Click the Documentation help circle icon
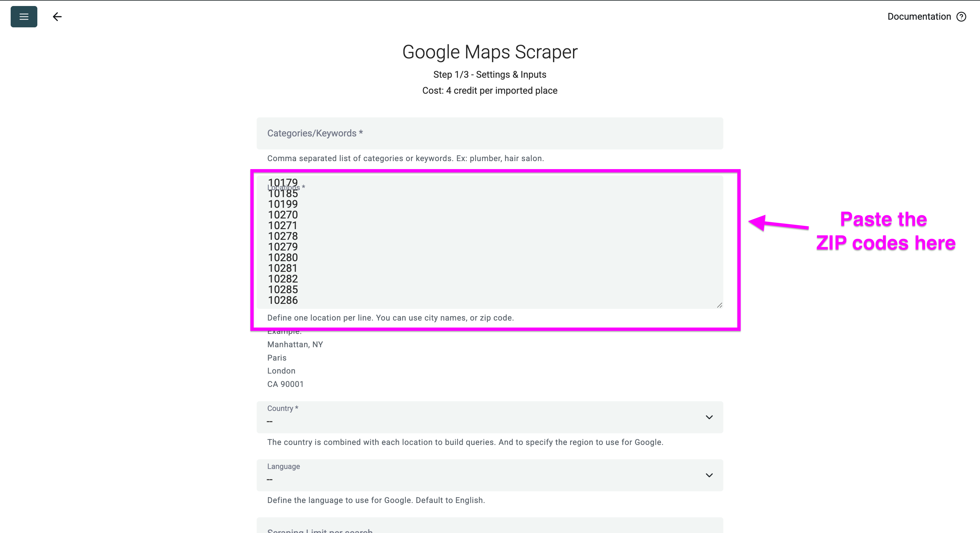980x533 pixels. click(x=961, y=17)
